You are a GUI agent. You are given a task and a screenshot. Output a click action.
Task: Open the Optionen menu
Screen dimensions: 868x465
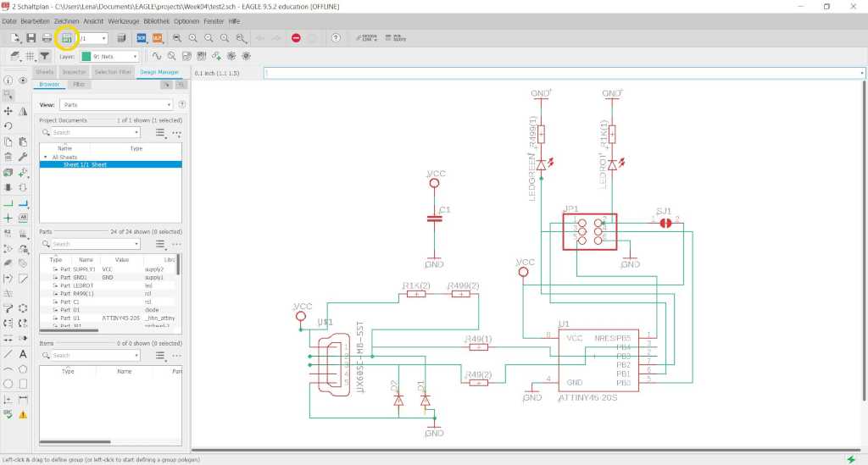pyautogui.click(x=186, y=21)
